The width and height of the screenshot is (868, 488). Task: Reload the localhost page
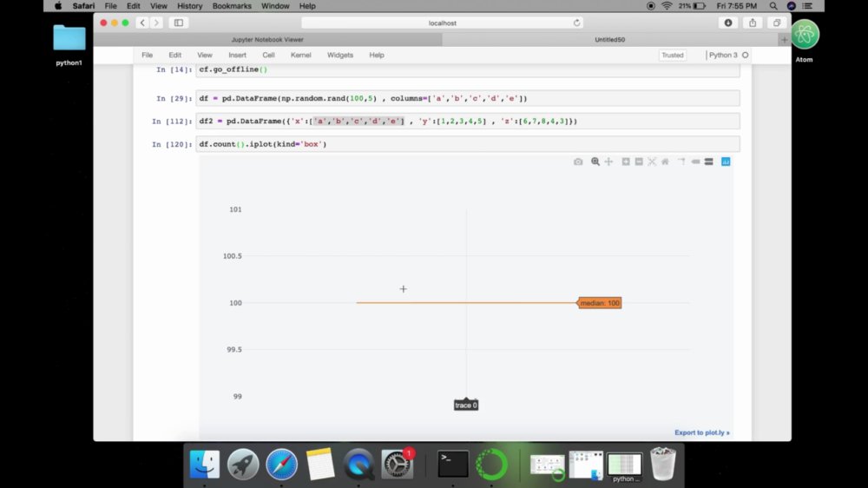(x=577, y=23)
